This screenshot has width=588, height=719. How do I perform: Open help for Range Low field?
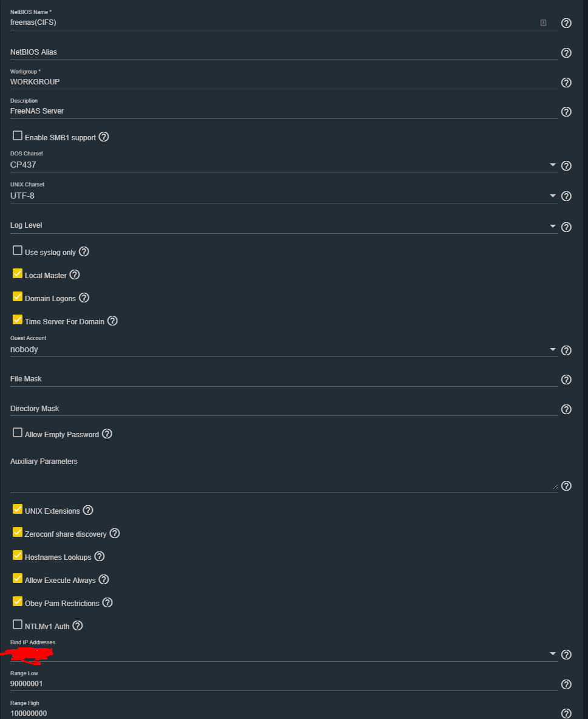point(566,684)
